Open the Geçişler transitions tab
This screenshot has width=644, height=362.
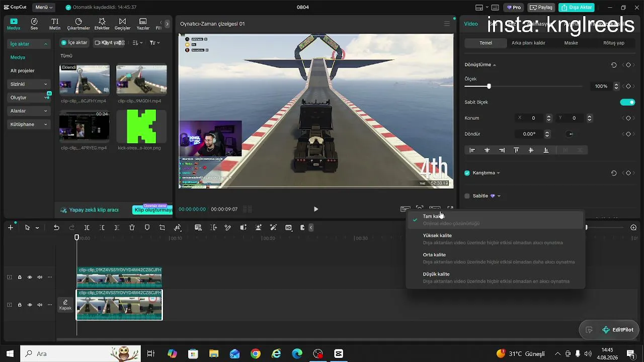(122, 24)
